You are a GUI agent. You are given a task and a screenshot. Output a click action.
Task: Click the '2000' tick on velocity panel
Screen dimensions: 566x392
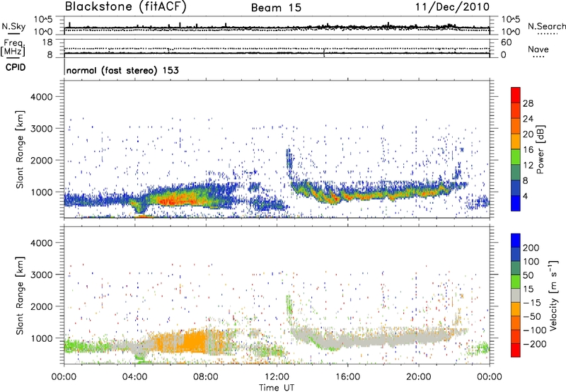coord(42,306)
